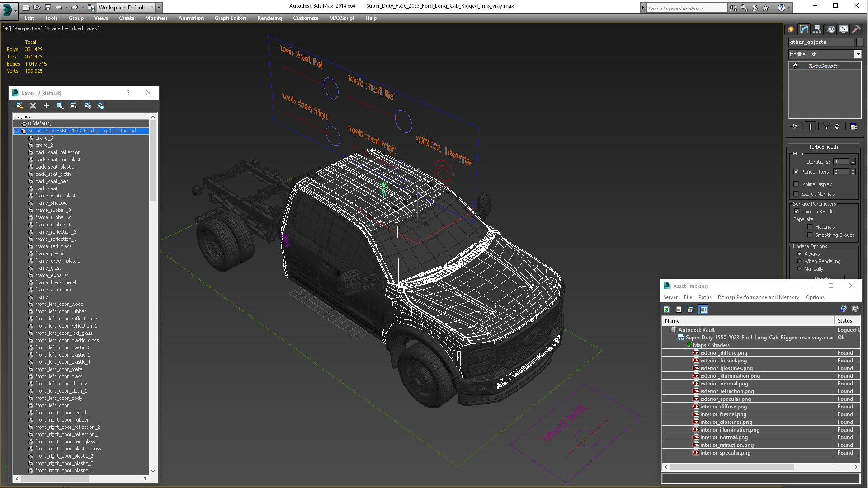
Task: Click the Perspective viewport label
Action: coord(28,28)
